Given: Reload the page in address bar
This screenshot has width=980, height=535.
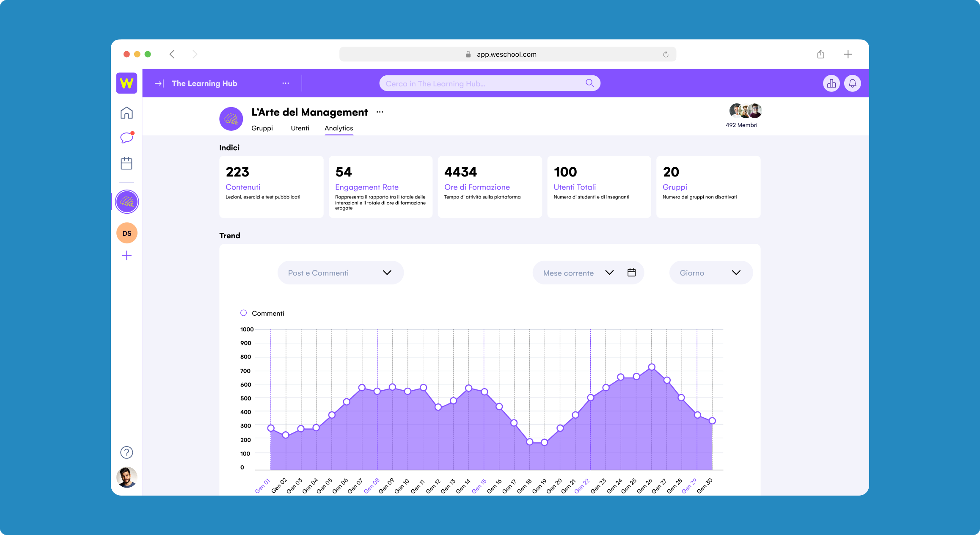Looking at the screenshot, I should pos(666,54).
